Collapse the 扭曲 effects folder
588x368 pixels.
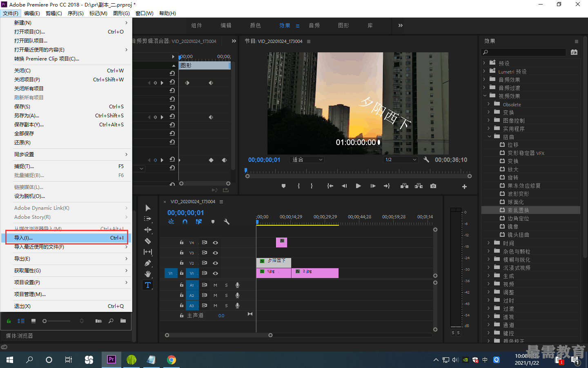click(x=489, y=137)
